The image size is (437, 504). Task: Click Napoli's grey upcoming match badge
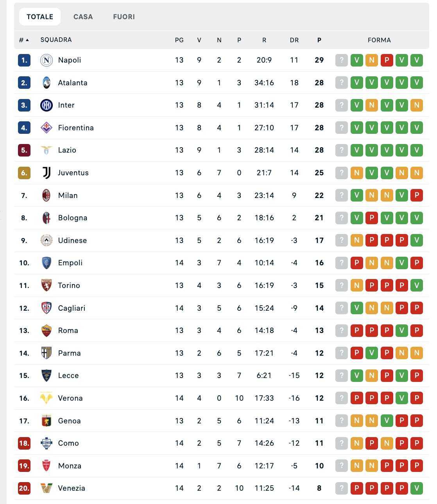[342, 60]
